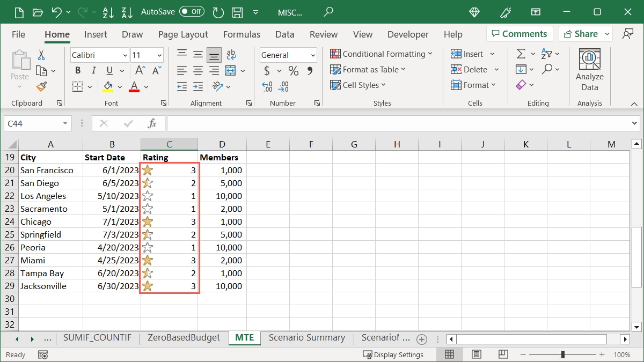Select the Wrap Text icon
The image size is (644, 362).
pos(231,54)
